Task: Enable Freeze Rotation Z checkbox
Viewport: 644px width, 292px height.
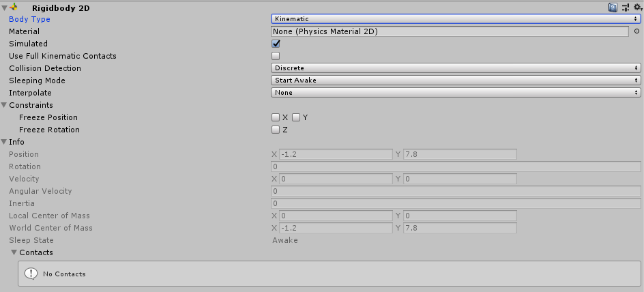Action: click(276, 130)
